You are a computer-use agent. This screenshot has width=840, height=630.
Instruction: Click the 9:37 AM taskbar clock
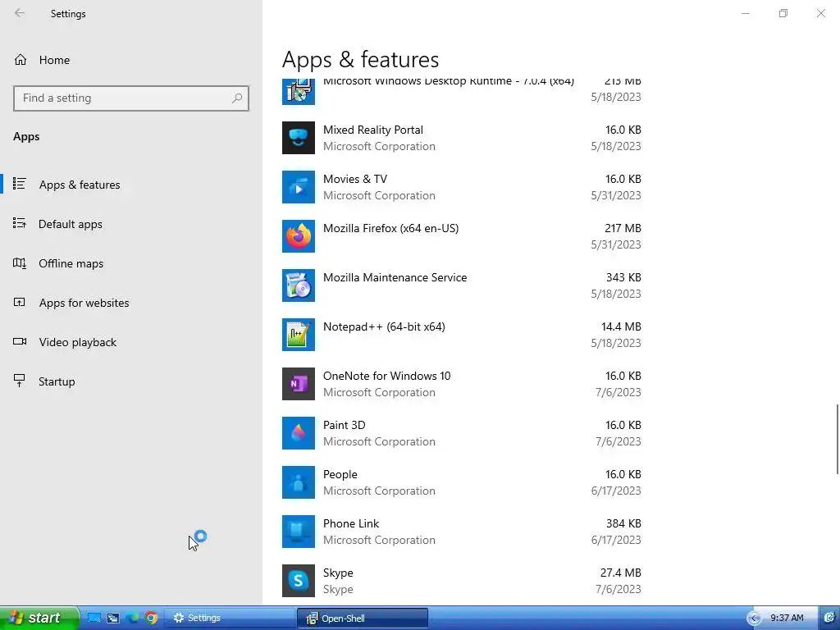click(x=787, y=619)
